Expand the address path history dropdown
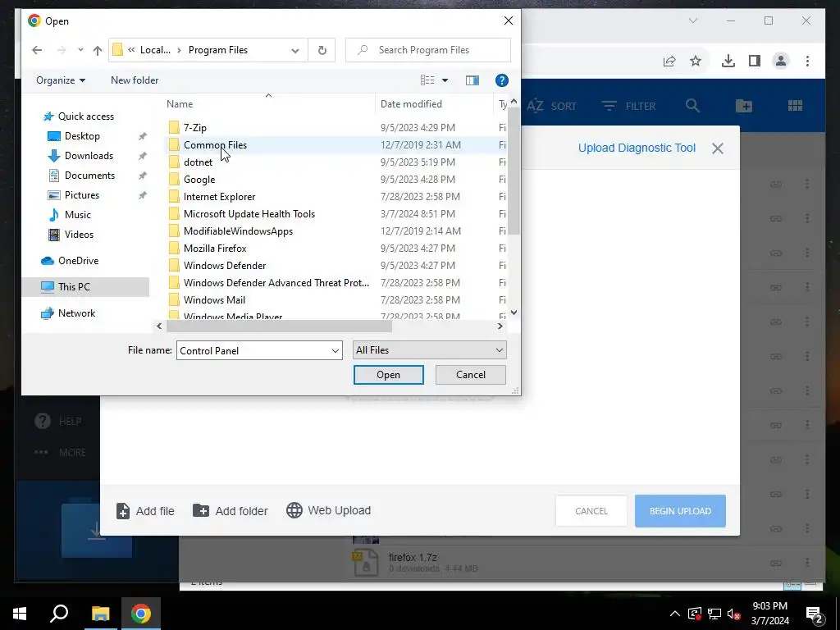The height and width of the screenshot is (630, 840). pyautogui.click(x=295, y=50)
